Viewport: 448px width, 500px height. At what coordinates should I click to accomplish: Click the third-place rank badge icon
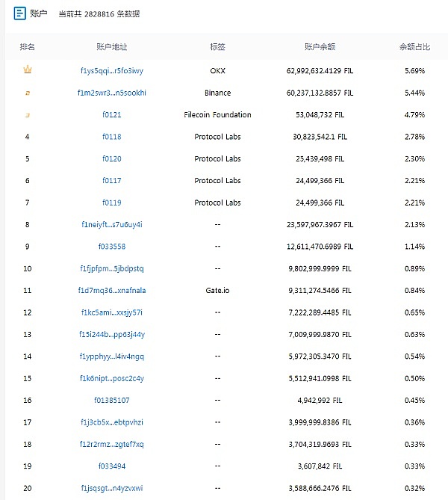28,115
